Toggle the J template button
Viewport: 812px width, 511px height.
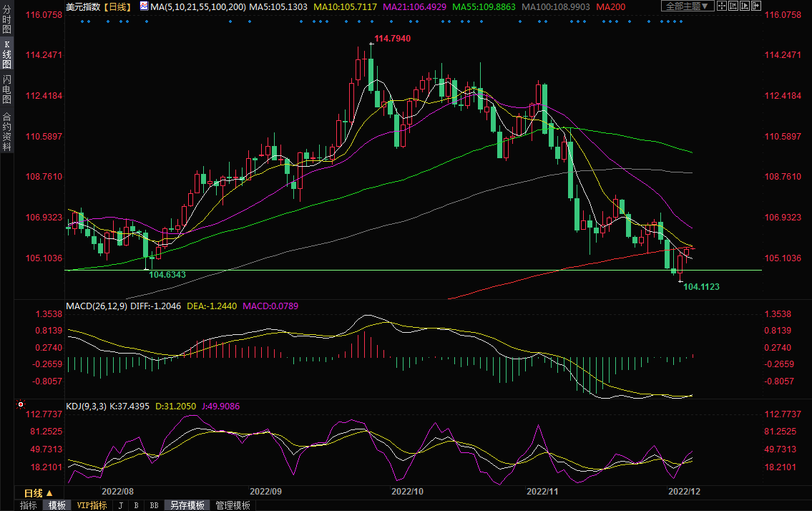pyautogui.click(x=120, y=505)
